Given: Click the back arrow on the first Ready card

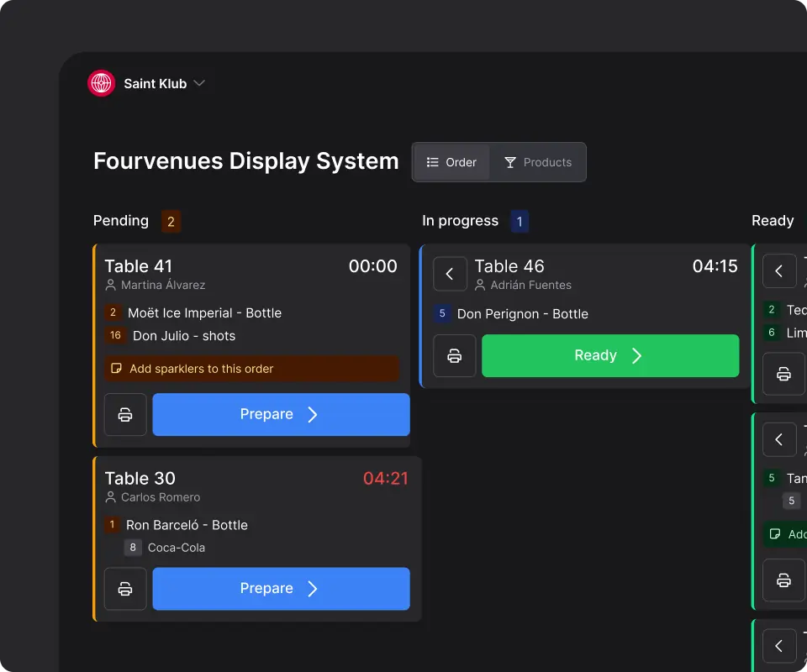Looking at the screenshot, I should [x=779, y=271].
